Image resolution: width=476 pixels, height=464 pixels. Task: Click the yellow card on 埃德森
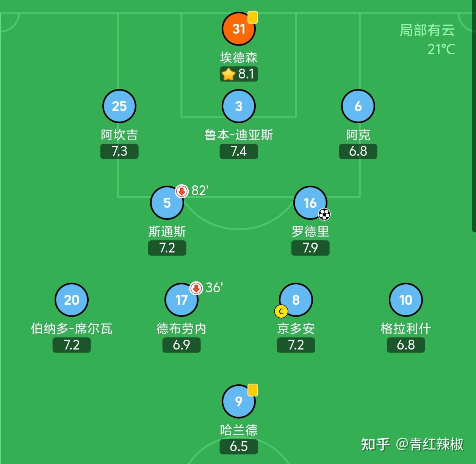pos(253,17)
